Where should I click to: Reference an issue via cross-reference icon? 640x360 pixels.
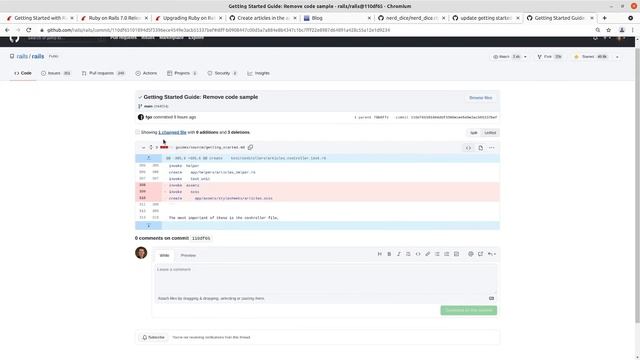[x=480, y=254]
